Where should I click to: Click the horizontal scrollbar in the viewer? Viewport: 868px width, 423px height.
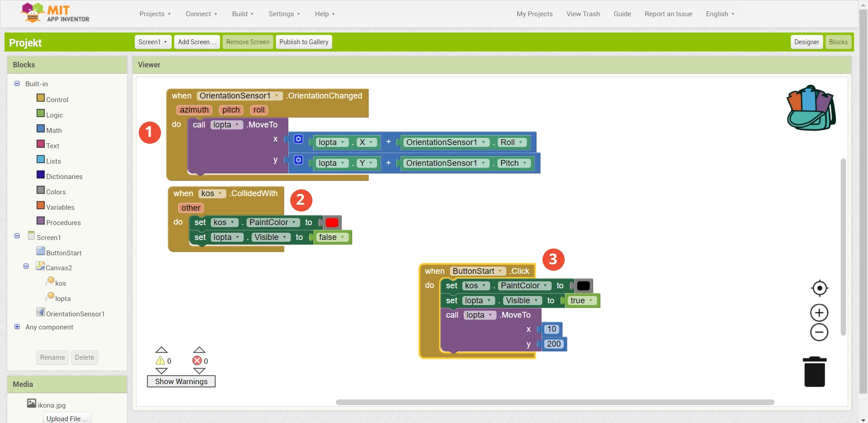pyautogui.click(x=555, y=402)
